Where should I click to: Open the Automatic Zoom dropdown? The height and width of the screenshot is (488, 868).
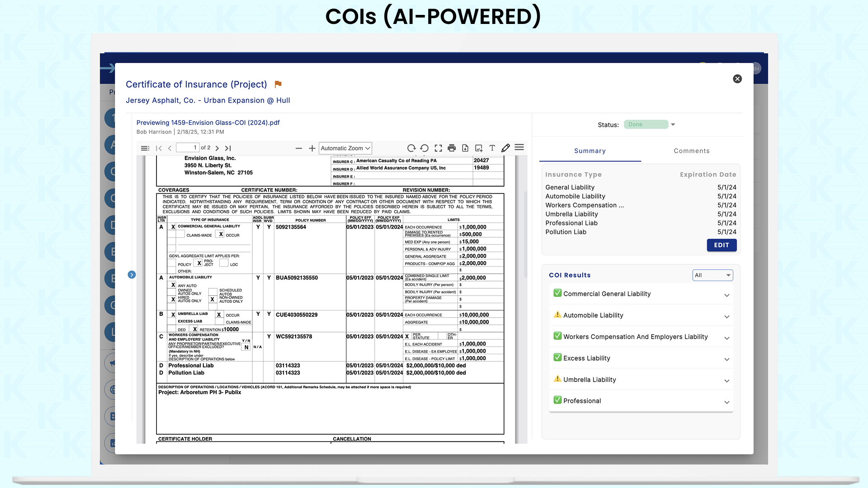pos(345,148)
